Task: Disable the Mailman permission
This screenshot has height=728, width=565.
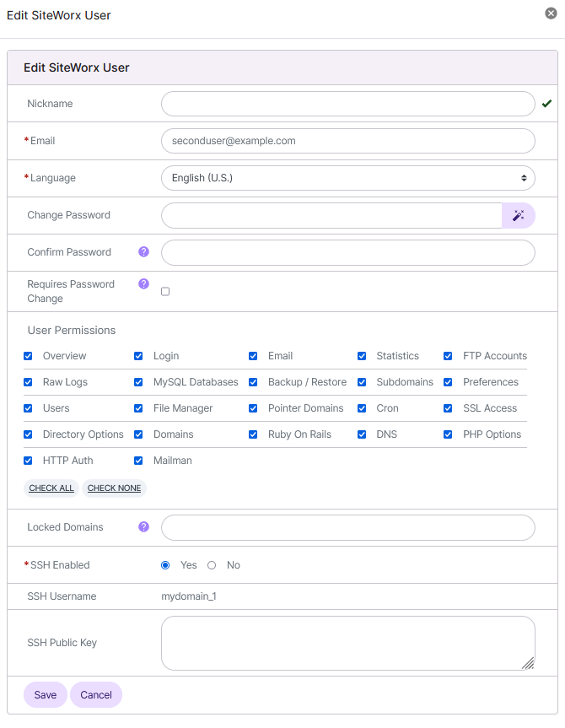Action: tap(138, 461)
